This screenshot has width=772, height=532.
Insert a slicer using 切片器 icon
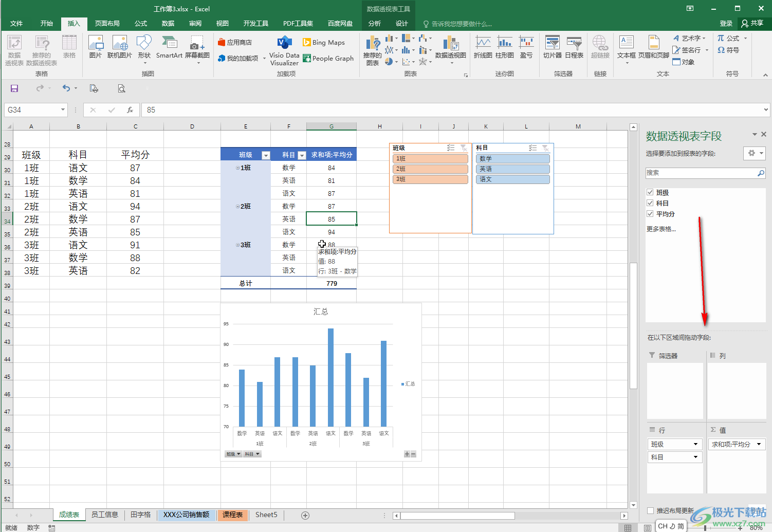(x=552, y=47)
